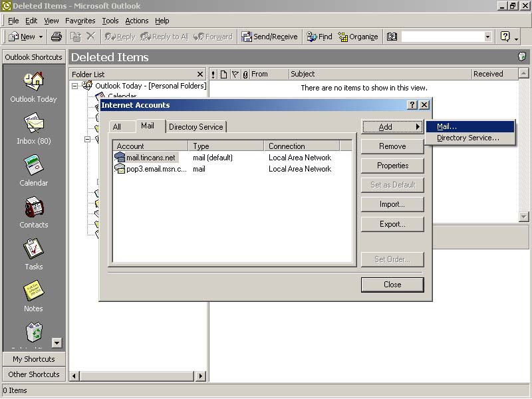
Task: Click the Print toolbar icon
Action: [57, 37]
